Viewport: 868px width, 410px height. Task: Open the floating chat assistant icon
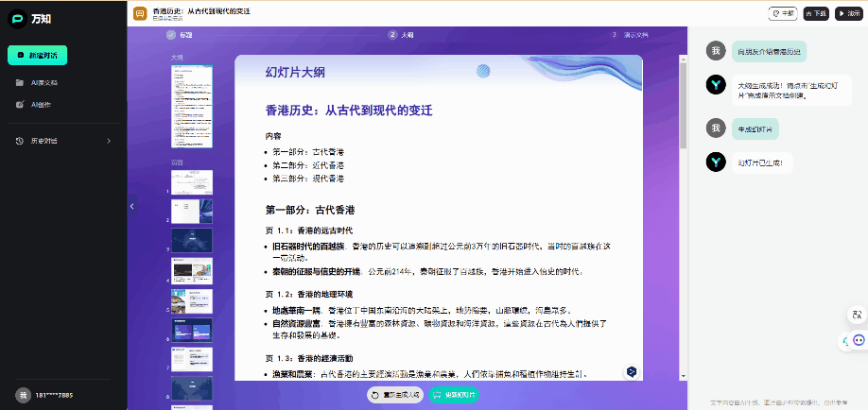coord(858,340)
